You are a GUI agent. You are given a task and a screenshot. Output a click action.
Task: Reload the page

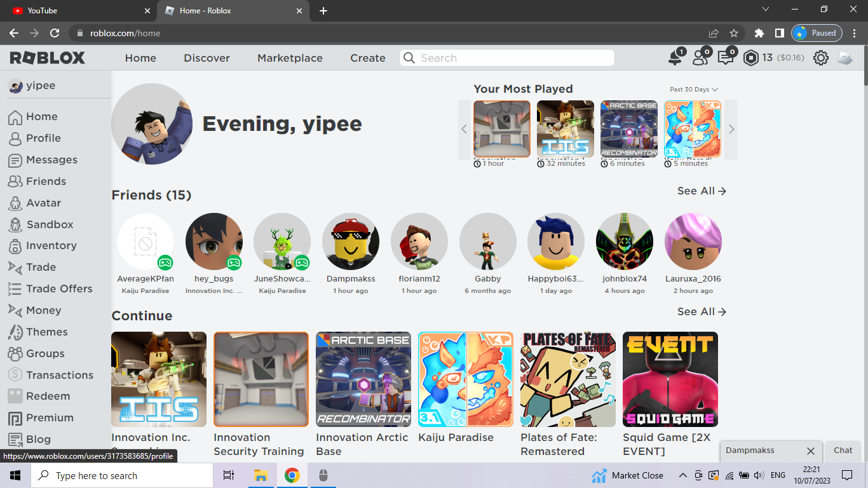pyautogui.click(x=55, y=33)
